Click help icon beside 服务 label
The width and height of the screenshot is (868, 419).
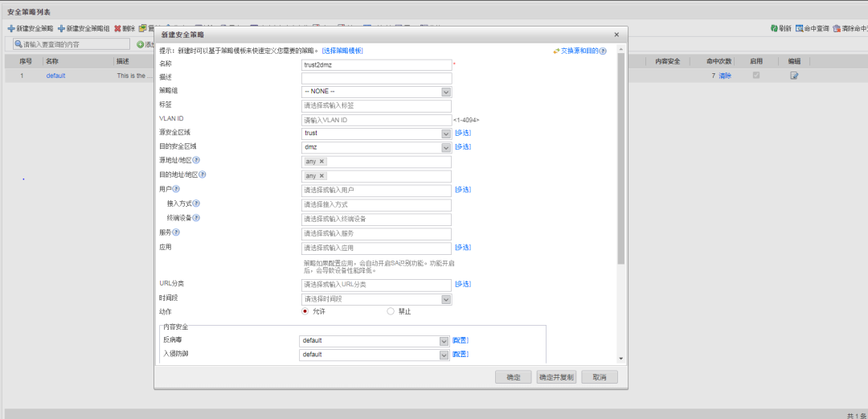(x=176, y=232)
